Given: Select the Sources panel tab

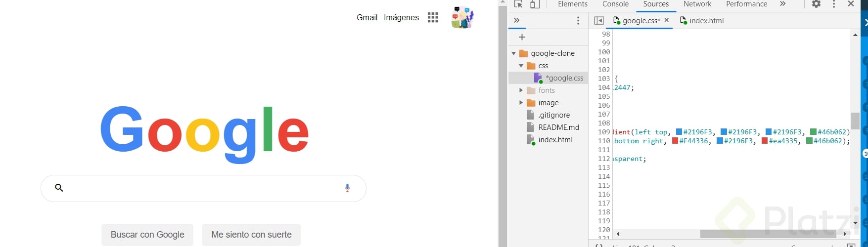Looking at the screenshot, I should coord(656,4).
